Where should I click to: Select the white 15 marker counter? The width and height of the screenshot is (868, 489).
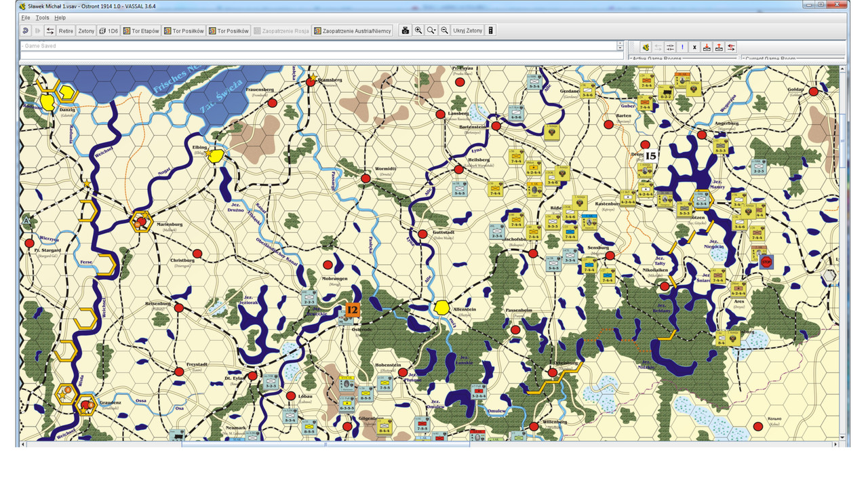(x=651, y=156)
